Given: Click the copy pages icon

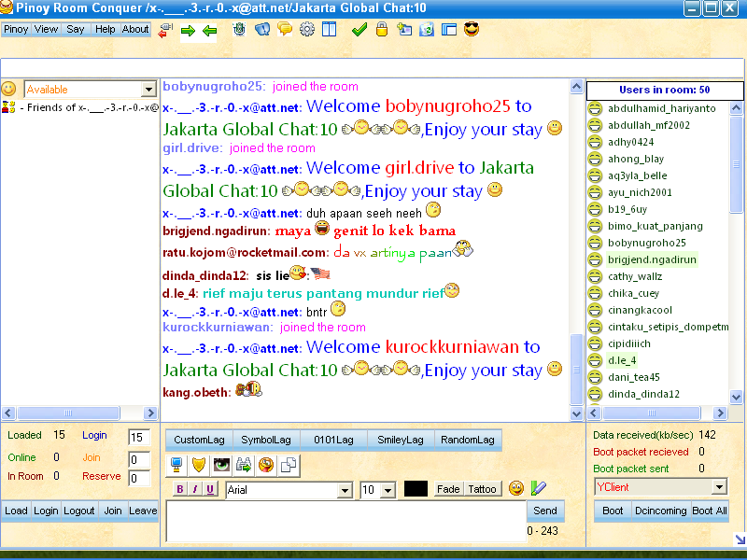Looking at the screenshot, I should click(289, 465).
